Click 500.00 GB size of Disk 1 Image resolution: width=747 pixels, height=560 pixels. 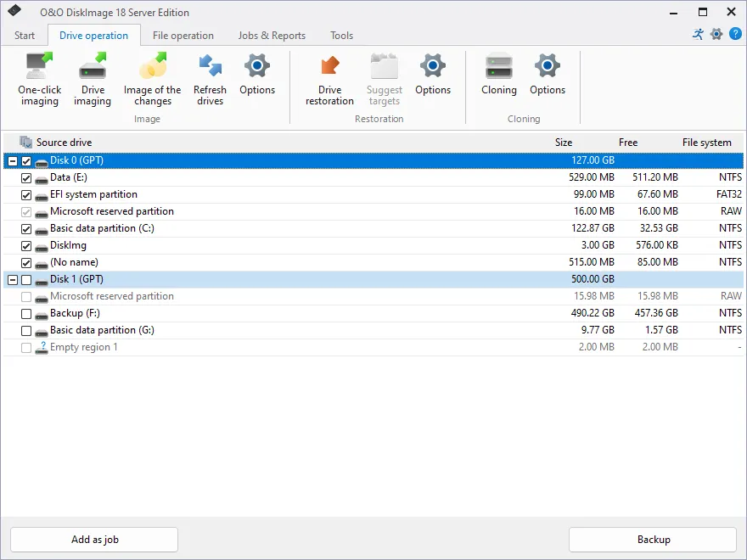coord(593,279)
